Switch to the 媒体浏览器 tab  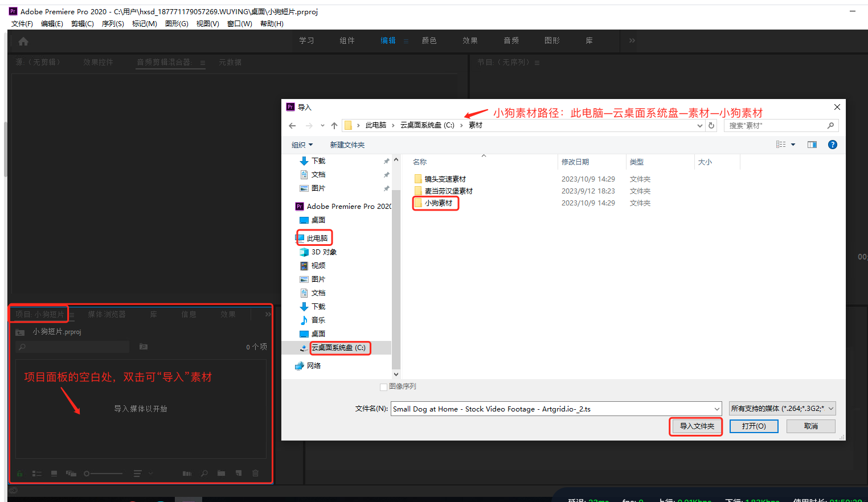(107, 314)
